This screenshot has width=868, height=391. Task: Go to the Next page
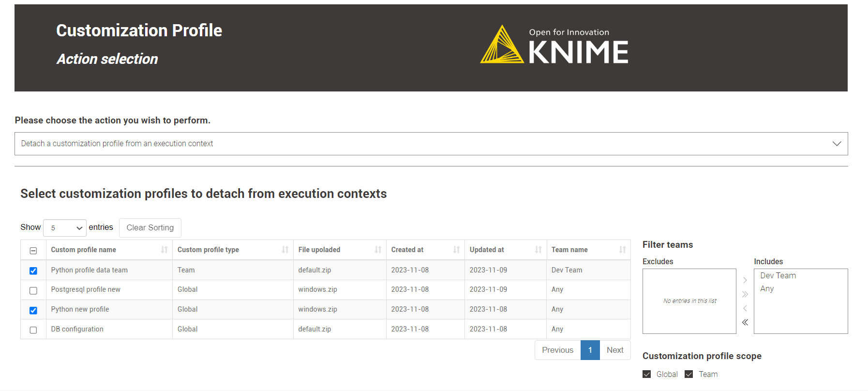(x=615, y=350)
